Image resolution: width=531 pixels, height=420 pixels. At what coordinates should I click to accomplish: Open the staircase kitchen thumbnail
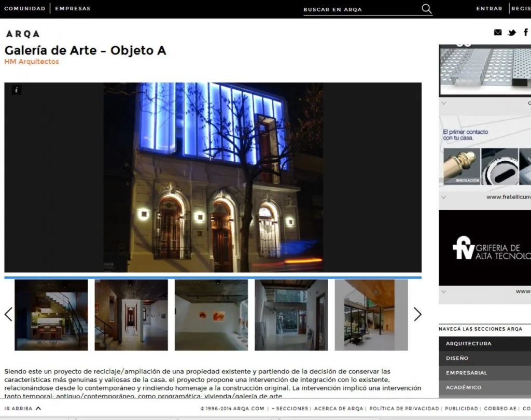tap(51, 315)
